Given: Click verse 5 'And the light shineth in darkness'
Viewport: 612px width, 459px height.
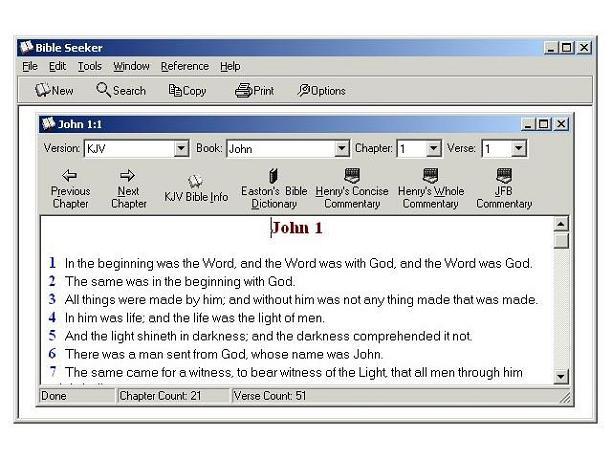Looking at the screenshot, I should coord(269,336).
